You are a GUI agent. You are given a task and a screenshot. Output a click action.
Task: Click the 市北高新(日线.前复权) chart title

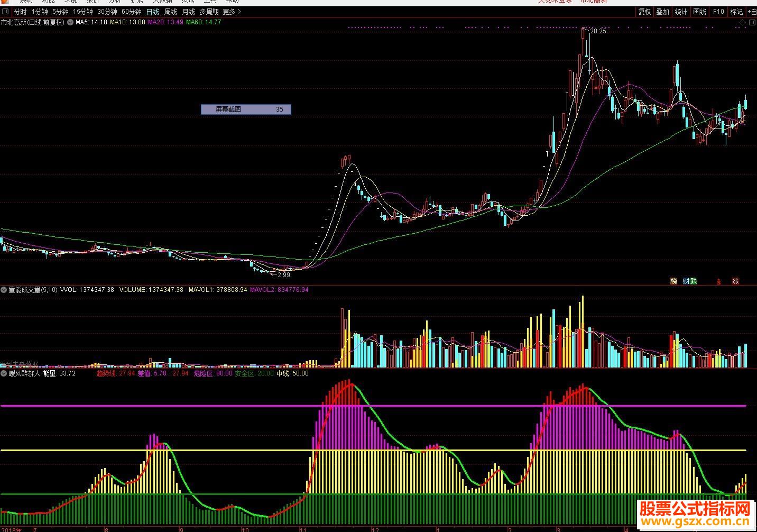(33, 22)
